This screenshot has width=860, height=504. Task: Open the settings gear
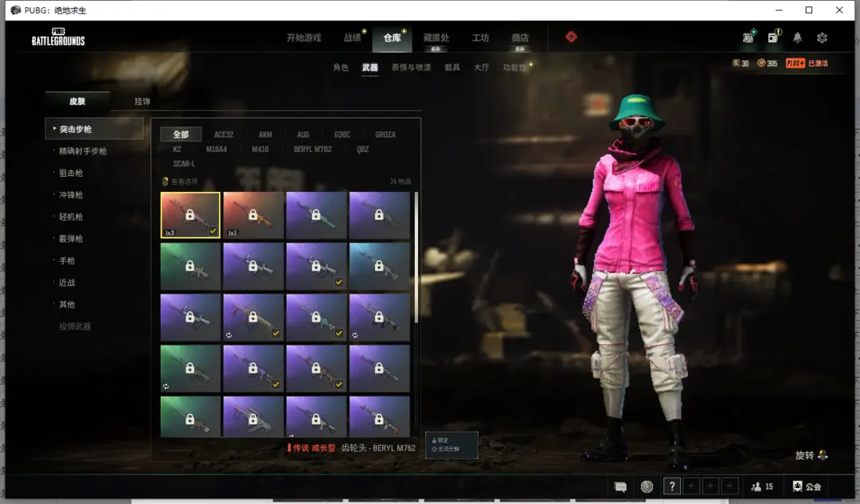click(x=822, y=38)
